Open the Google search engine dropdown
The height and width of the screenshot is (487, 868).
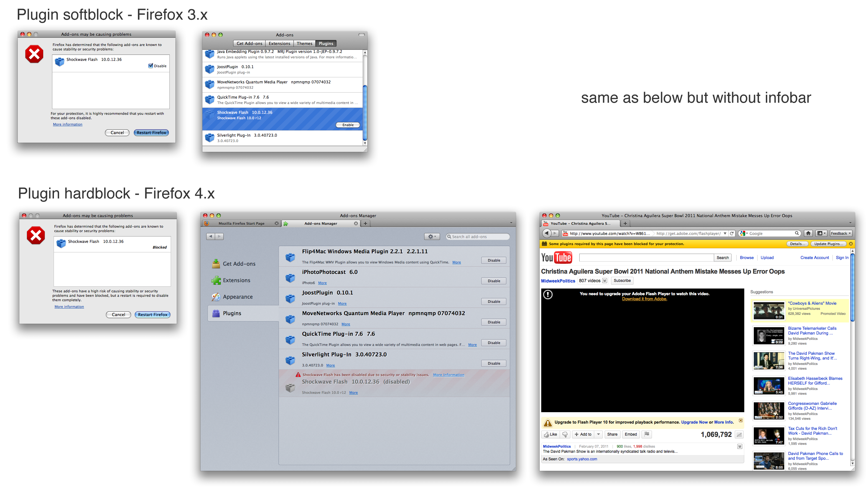click(744, 233)
